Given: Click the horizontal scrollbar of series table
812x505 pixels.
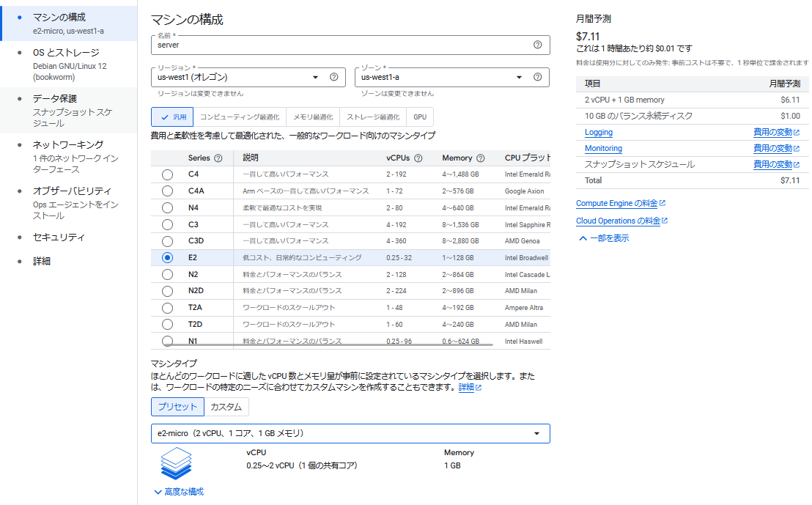Looking at the screenshot, I should 330,344.
